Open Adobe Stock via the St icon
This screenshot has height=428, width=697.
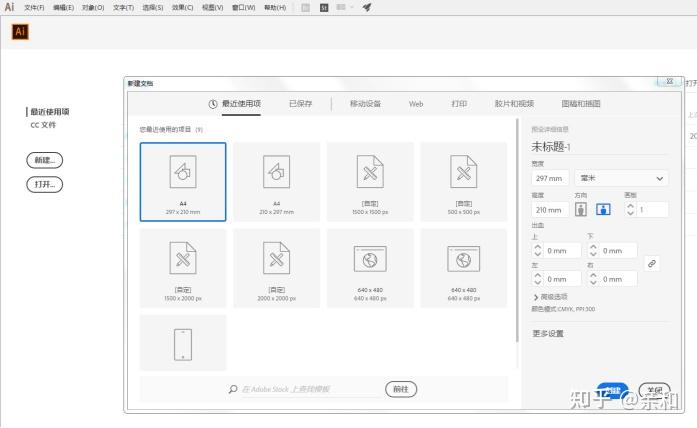tap(324, 8)
